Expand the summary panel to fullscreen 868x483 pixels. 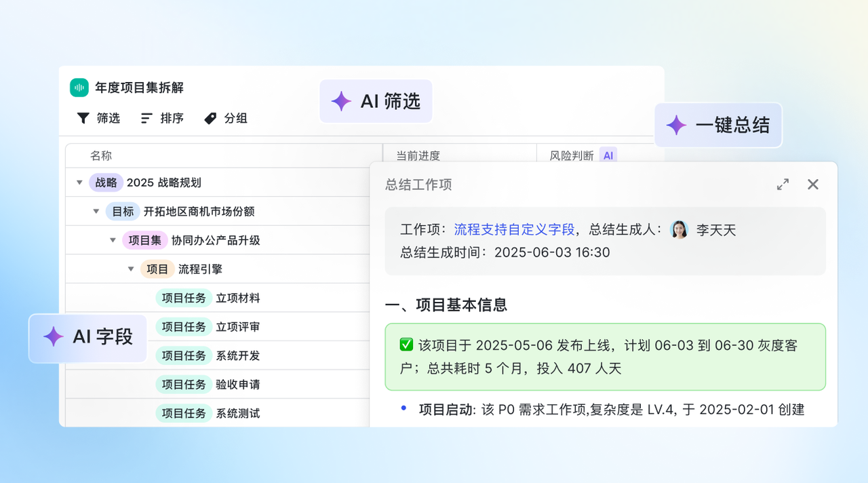783,185
